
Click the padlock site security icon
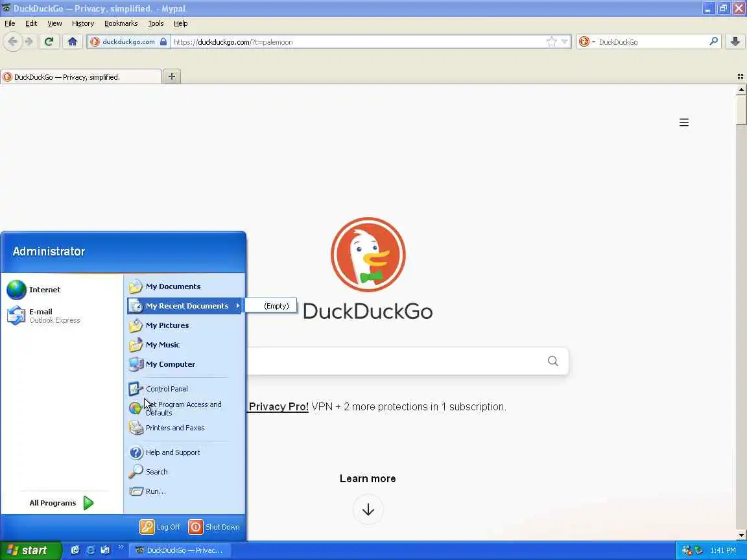tap(163, 41)
